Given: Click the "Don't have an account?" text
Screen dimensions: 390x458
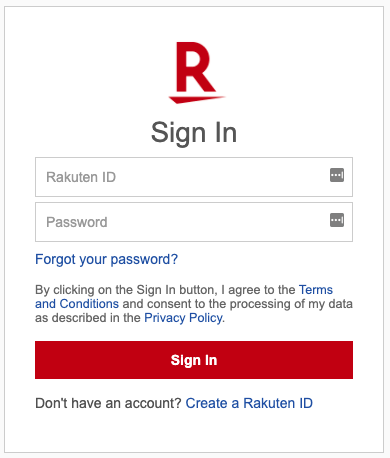Looking at the screenshot, I should [108, 403].
